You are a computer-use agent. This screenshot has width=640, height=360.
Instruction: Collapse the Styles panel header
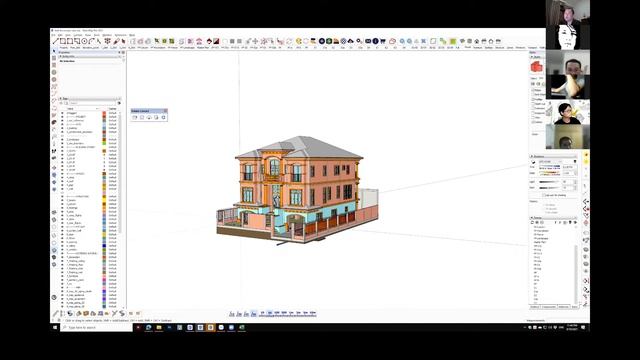coord(537,57)
